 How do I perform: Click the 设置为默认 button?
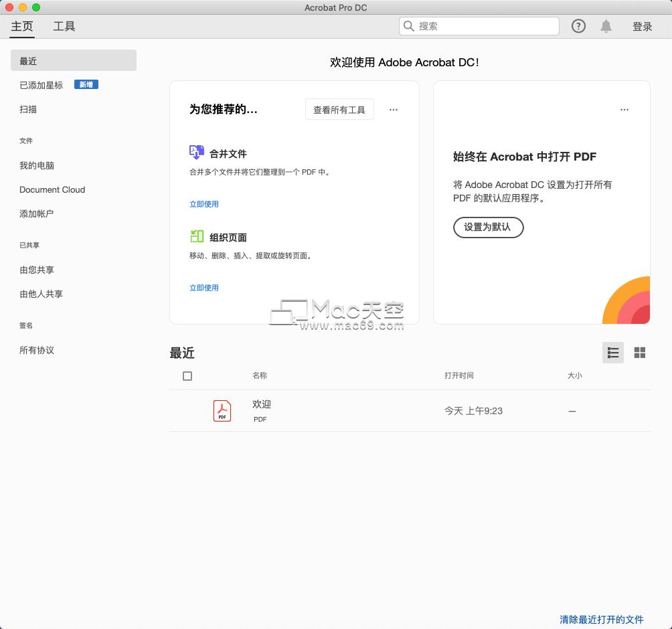(x=488, y=228)
